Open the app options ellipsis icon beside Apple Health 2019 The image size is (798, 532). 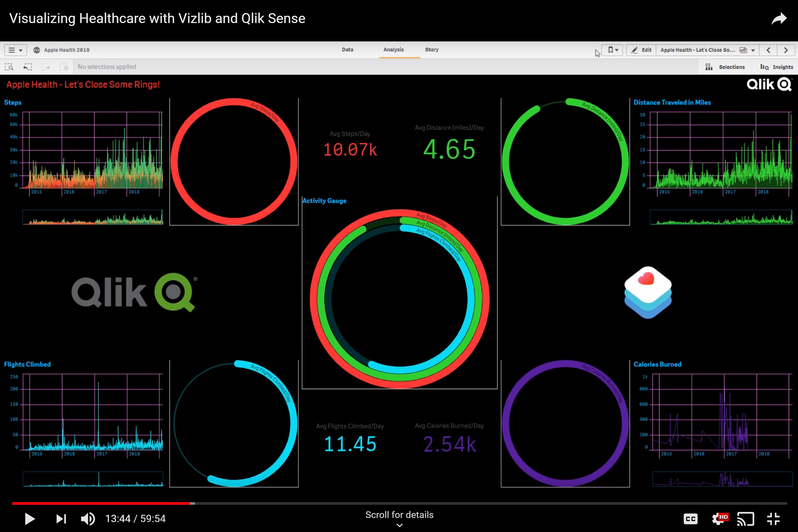(36, 50)
